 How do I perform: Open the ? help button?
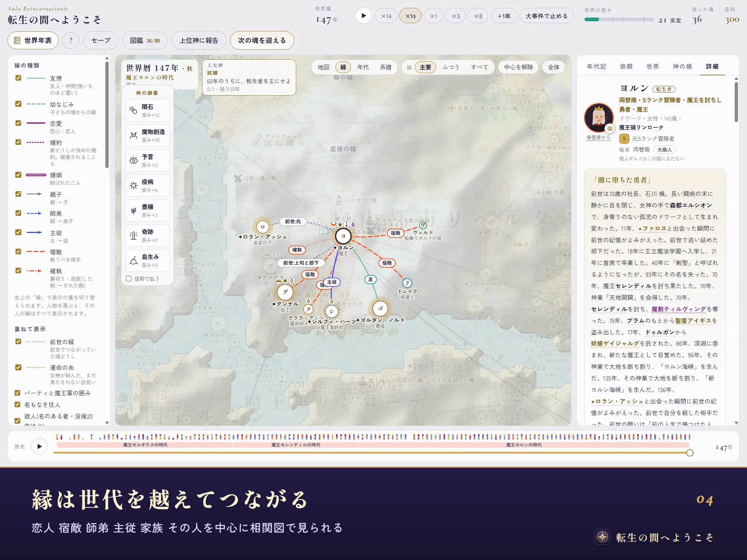pyautogui.click(x=71, y=40)
